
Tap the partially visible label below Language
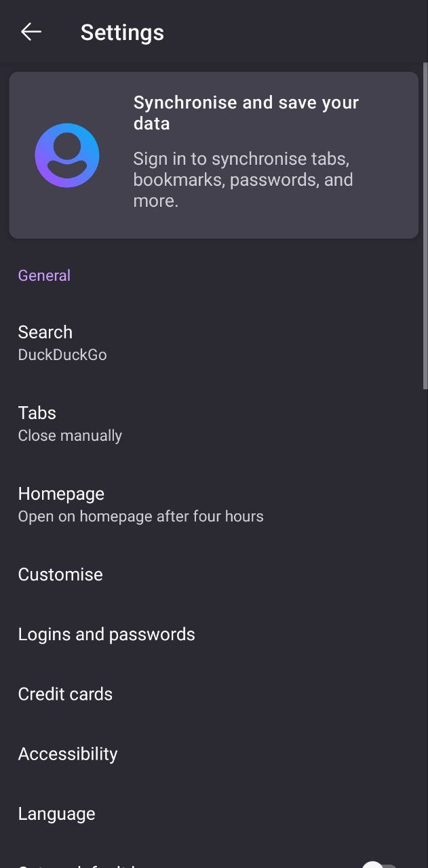coord(78,865)
